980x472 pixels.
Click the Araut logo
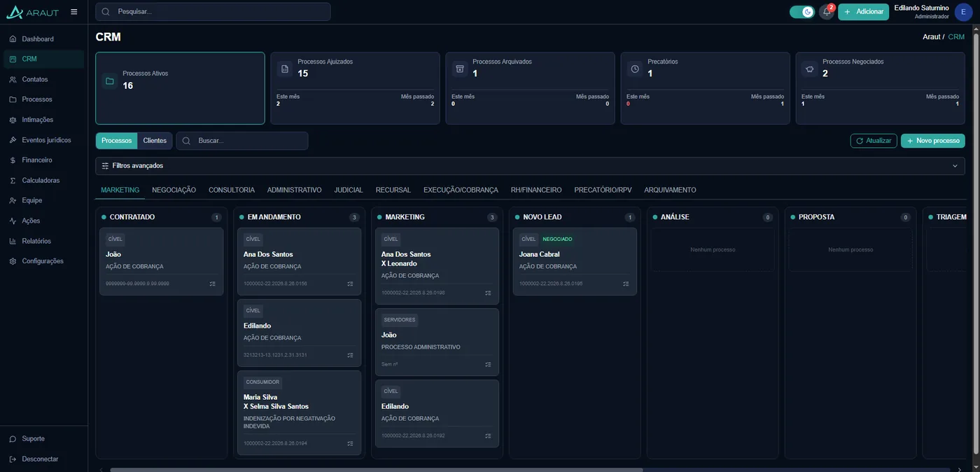(x=33, y=12)
